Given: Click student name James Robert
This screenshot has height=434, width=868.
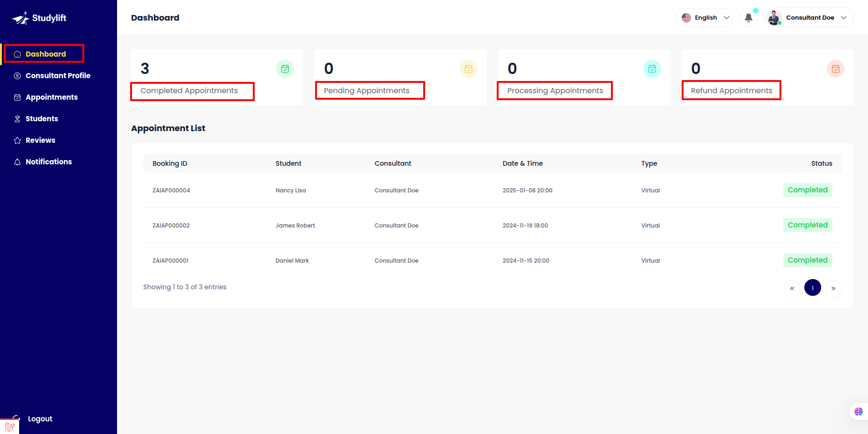Looking at the screenshot, I should [x=295, y=226].
